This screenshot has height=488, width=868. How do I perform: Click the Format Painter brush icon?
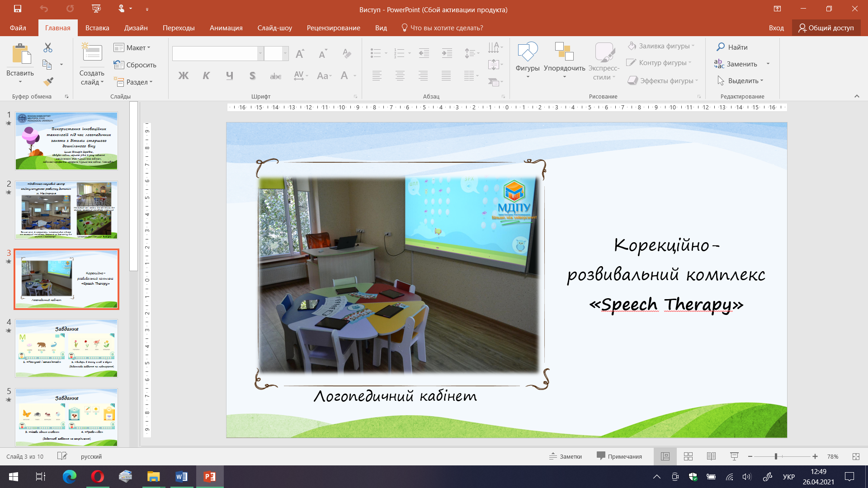(x=48, y=82)
